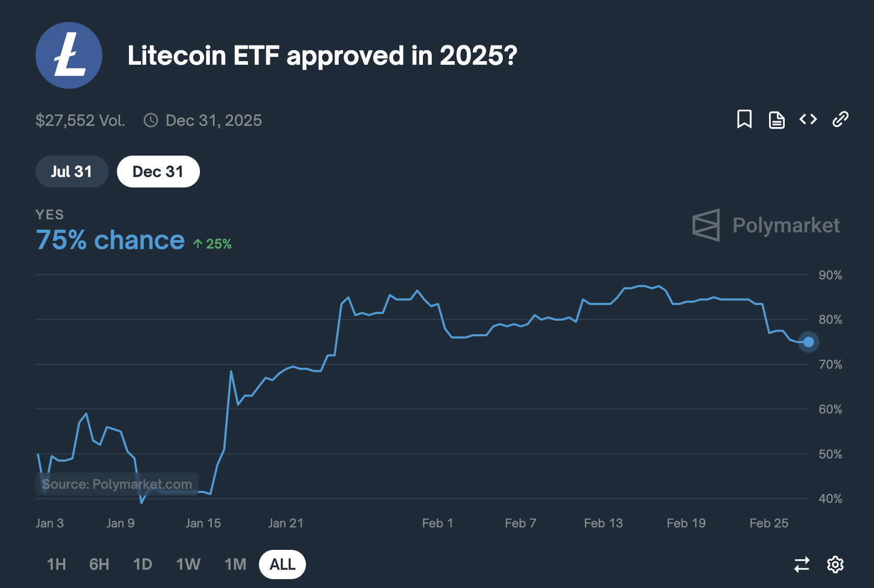Click the 75% chance text

pos(109,240)
